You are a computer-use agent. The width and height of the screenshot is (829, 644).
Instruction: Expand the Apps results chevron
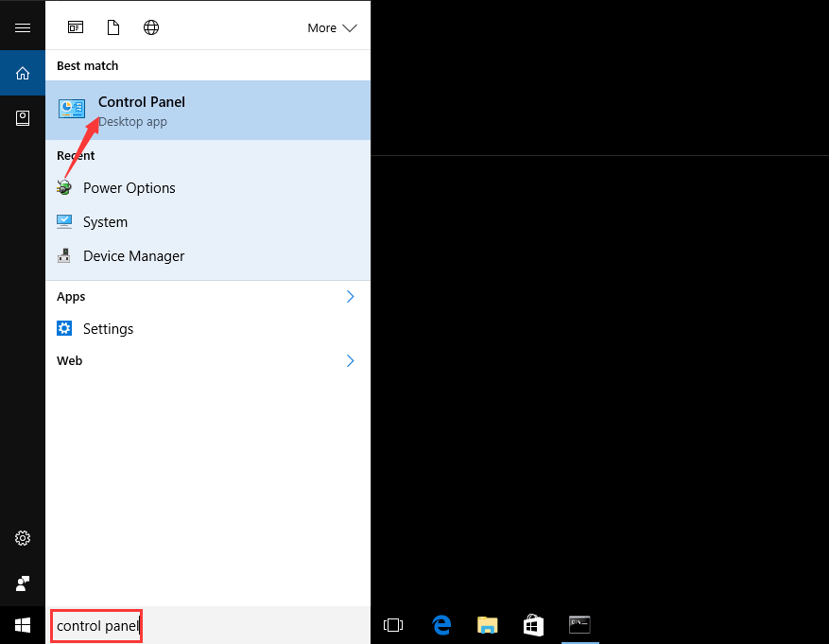350,297
